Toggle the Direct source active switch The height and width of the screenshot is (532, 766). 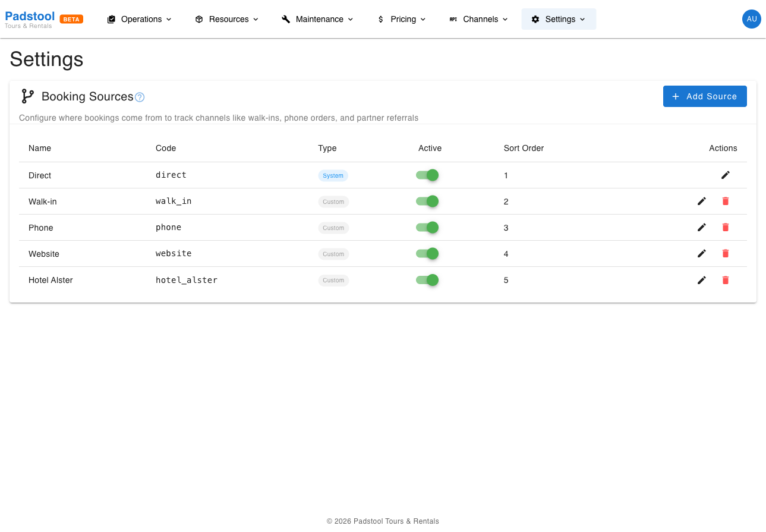[x=427, y=175]
